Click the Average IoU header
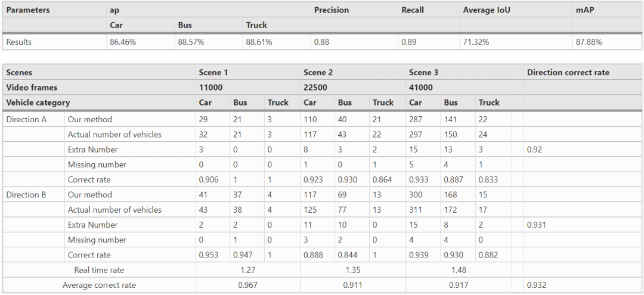Image resolution: width=644 pixels, height=295 pixels. (487, 10)
